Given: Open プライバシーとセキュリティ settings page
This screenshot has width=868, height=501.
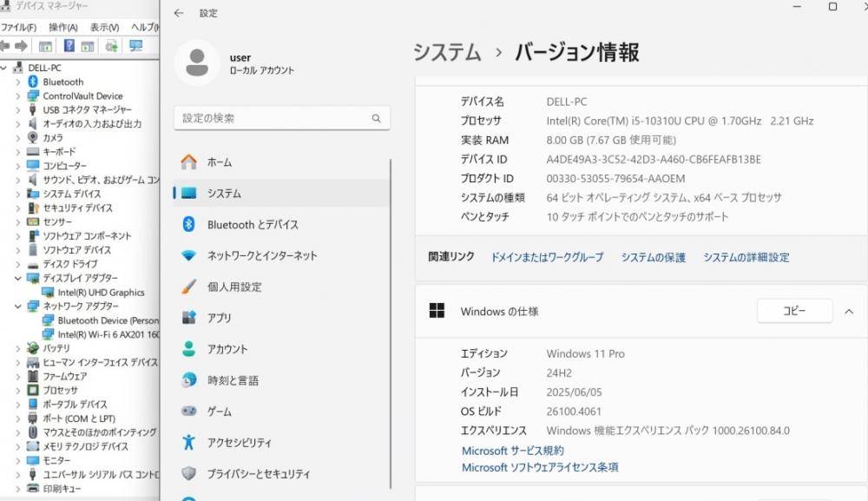Looking at the screenshot, I should click(x=281, y=474).
